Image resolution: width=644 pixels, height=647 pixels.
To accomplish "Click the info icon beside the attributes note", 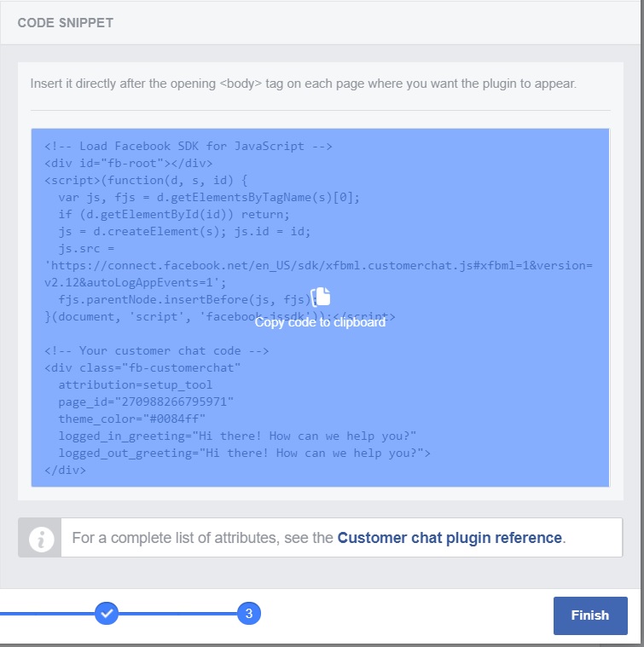I will pyautogui.click(x=41, y=539).
